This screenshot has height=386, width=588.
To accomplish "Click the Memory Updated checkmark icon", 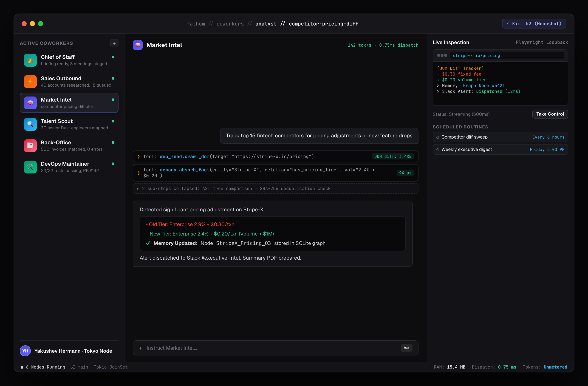I will [x=148, y=243].
